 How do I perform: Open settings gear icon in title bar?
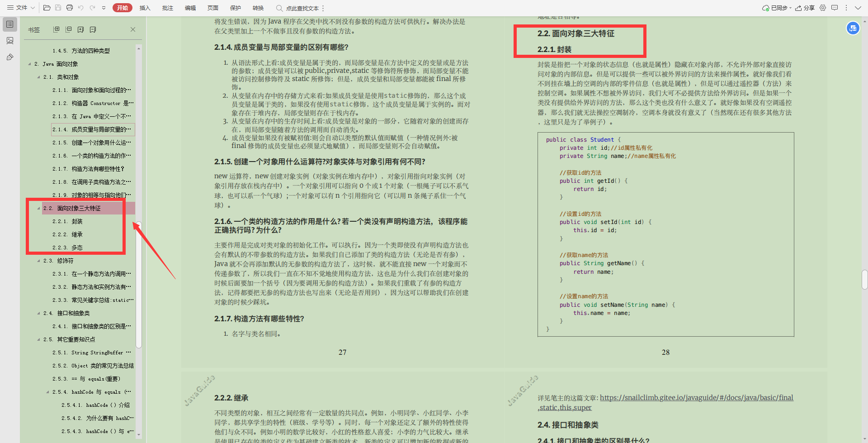point(823,8)
